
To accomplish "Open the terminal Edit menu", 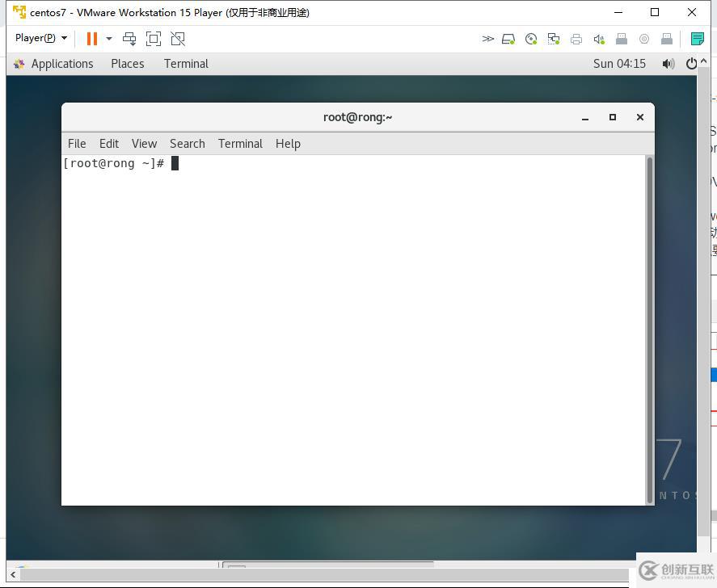I will (x=109, y=144).
